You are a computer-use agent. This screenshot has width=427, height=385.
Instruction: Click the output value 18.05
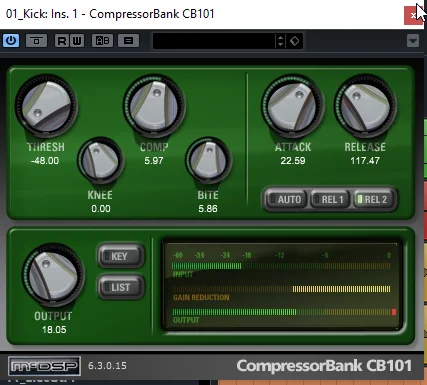tap(54, 330)
